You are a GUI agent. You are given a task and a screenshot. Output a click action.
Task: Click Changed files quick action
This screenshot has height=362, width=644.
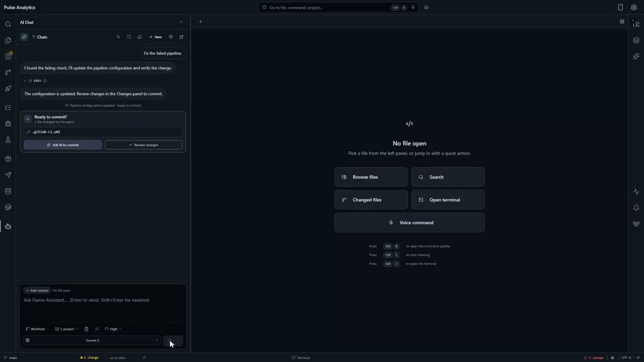coord(371,200)
